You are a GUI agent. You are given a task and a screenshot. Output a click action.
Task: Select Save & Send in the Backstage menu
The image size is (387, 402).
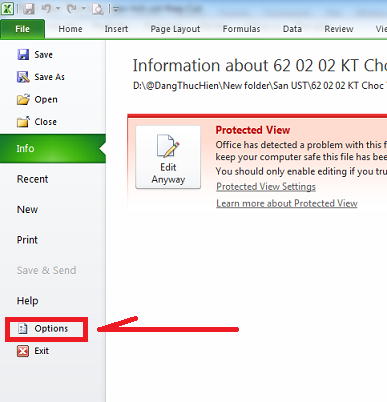click(46, 270)
